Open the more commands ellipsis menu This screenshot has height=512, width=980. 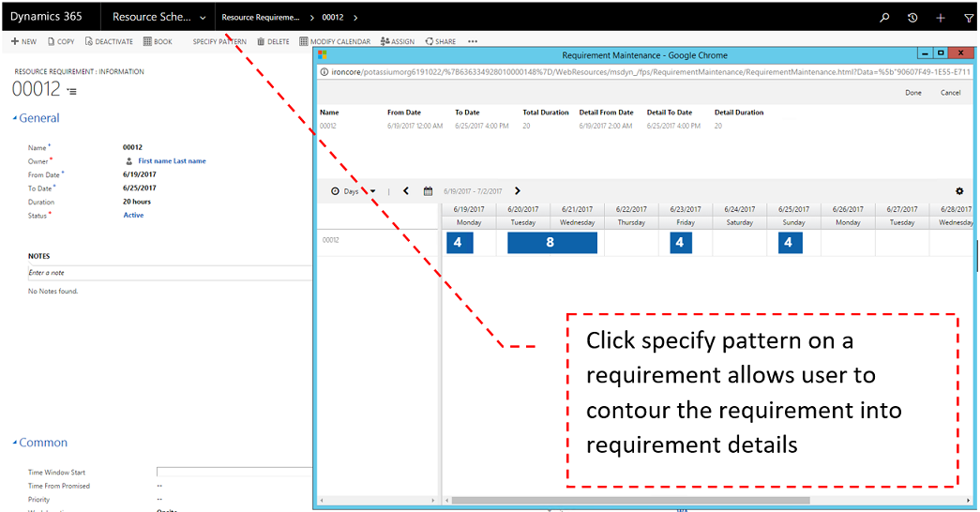473,41
